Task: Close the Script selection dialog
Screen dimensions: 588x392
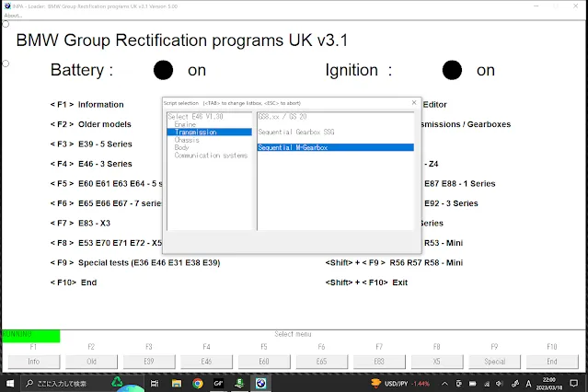Action: coord(414,102)
